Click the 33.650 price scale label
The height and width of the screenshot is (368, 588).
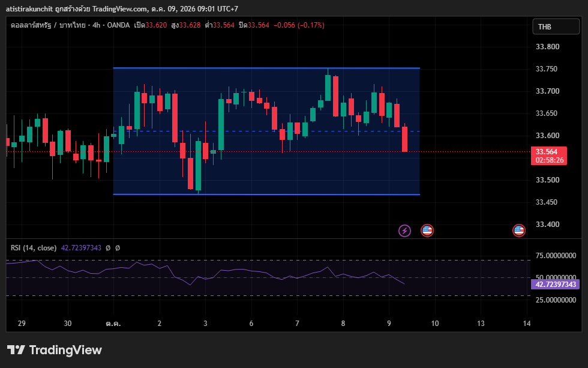pyautogui.click(x=547, y=113)
